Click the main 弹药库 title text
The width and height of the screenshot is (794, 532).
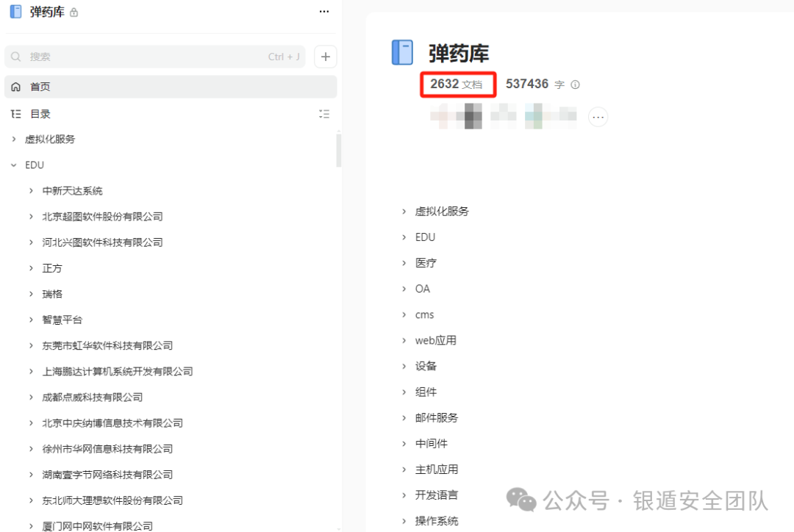click(x=459, y=53)
